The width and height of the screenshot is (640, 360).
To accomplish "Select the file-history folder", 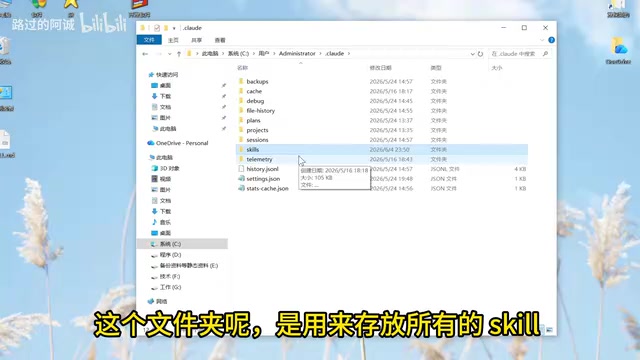I will coord(260,111).
